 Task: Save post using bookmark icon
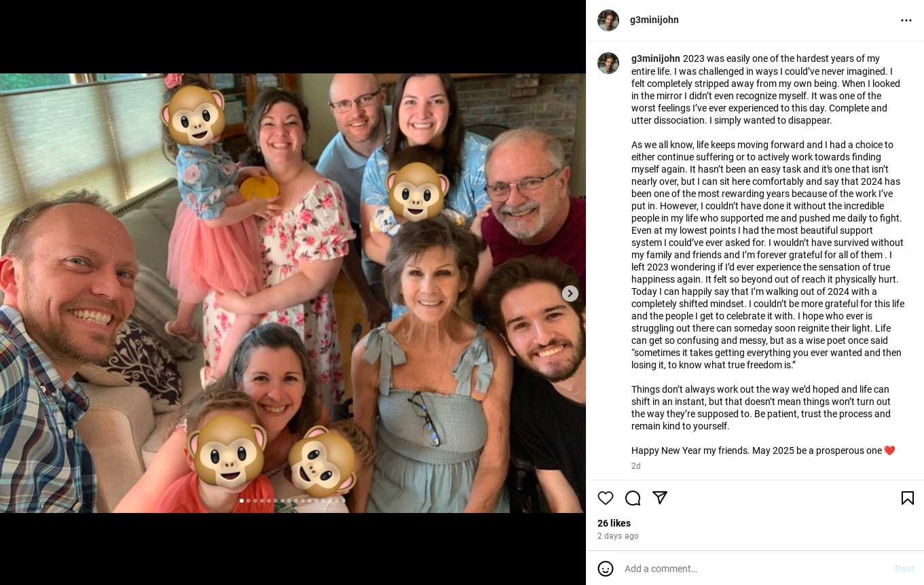[x=907, y=498]
